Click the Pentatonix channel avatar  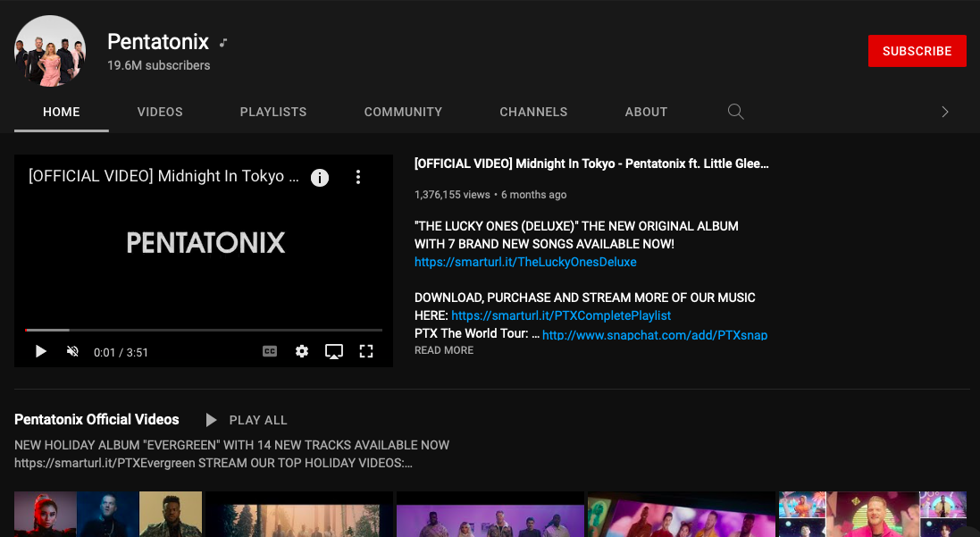tap(50, 51)
